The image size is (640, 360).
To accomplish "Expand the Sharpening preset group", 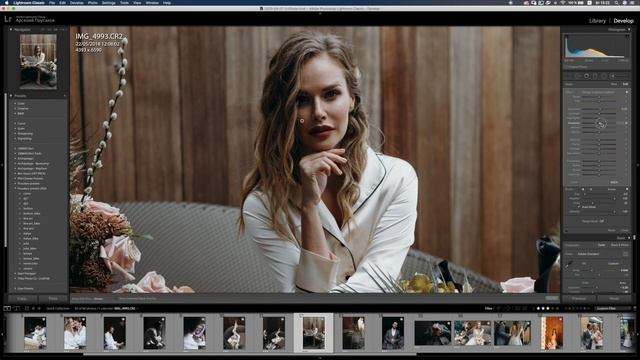I will 15,133.
